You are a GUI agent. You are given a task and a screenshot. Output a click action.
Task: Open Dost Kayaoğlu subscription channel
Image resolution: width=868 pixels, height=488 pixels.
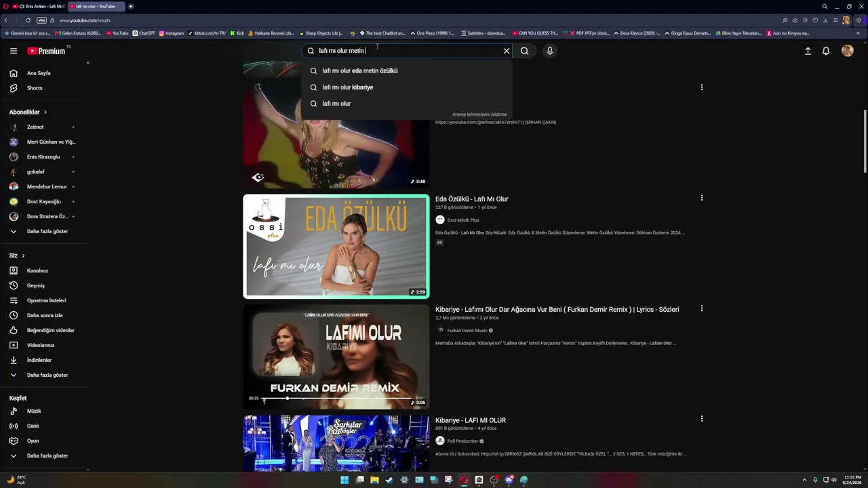[x=43, y=202]
